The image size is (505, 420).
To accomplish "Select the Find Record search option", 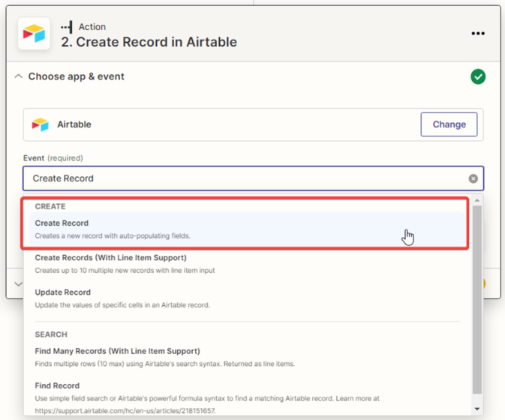I will click(x=57, y=385).
